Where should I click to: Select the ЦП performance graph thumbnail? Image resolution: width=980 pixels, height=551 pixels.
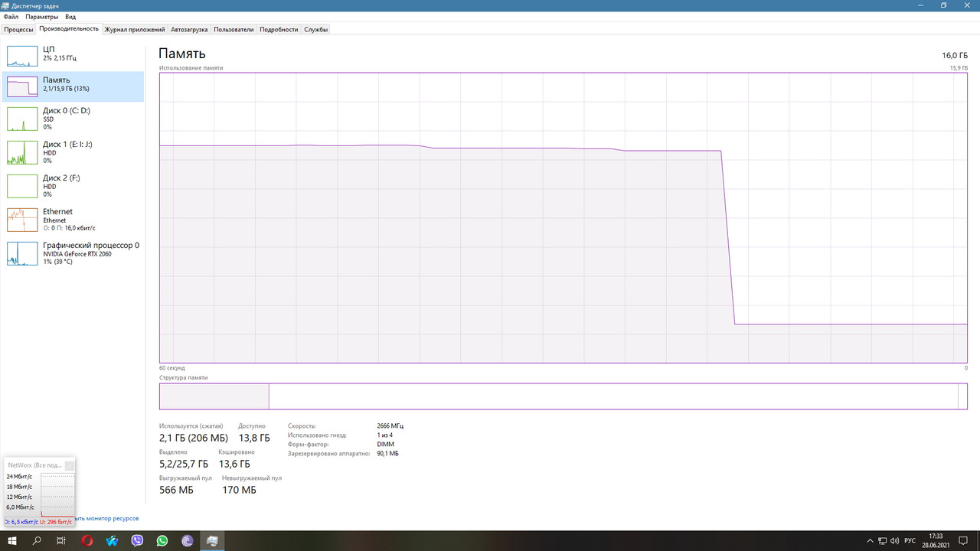(x=22, y=54)
